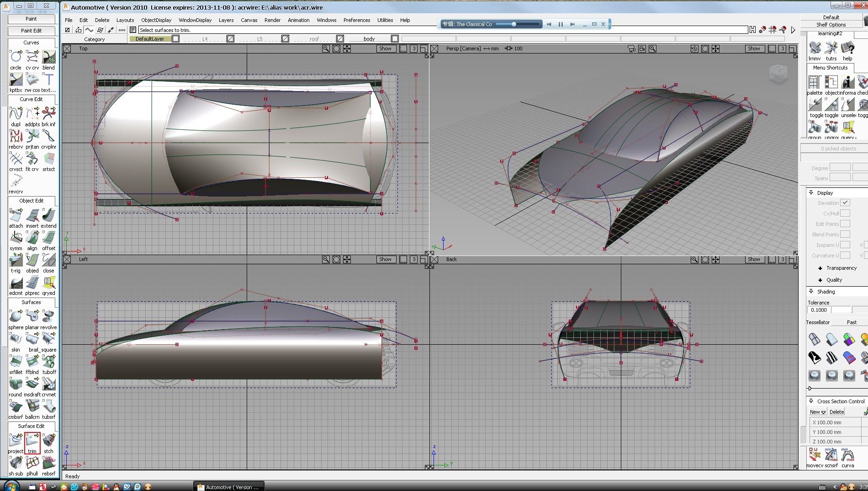Enable the Edit Points checkbox
This screenshot has width=868, height=491.
click(x=846, y=224)
